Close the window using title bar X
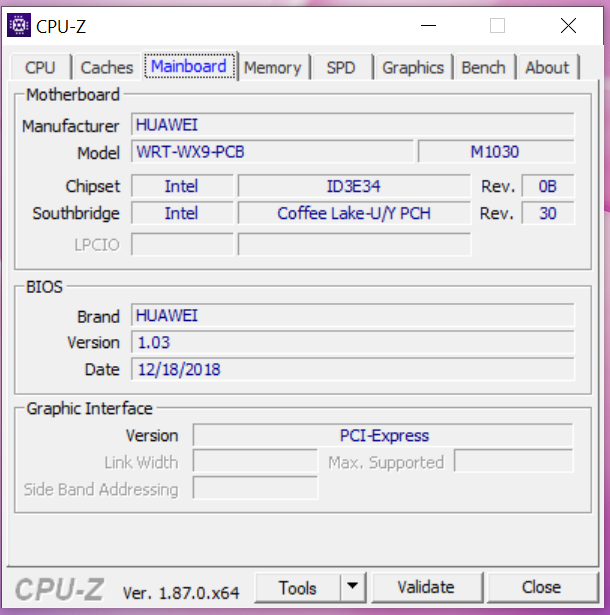Viewport: 610px width, 615px height. pos(568,26)
